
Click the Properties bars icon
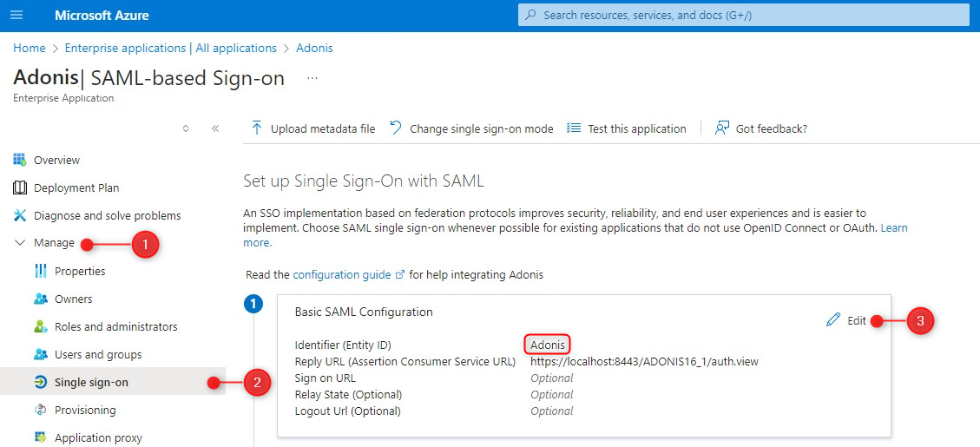point(41,271)
